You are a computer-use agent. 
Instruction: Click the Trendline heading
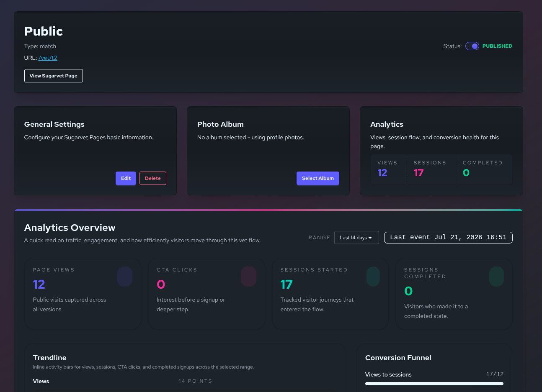50,358
